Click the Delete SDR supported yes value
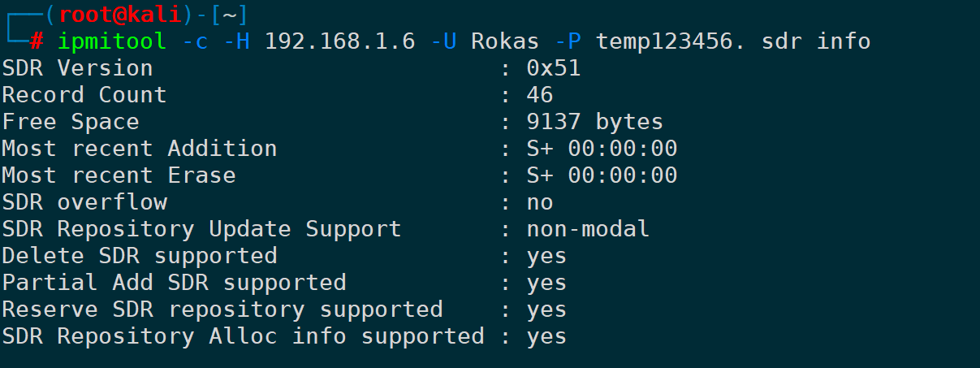Viewport: 980px width, 368px height. click(x=546, y=256)
